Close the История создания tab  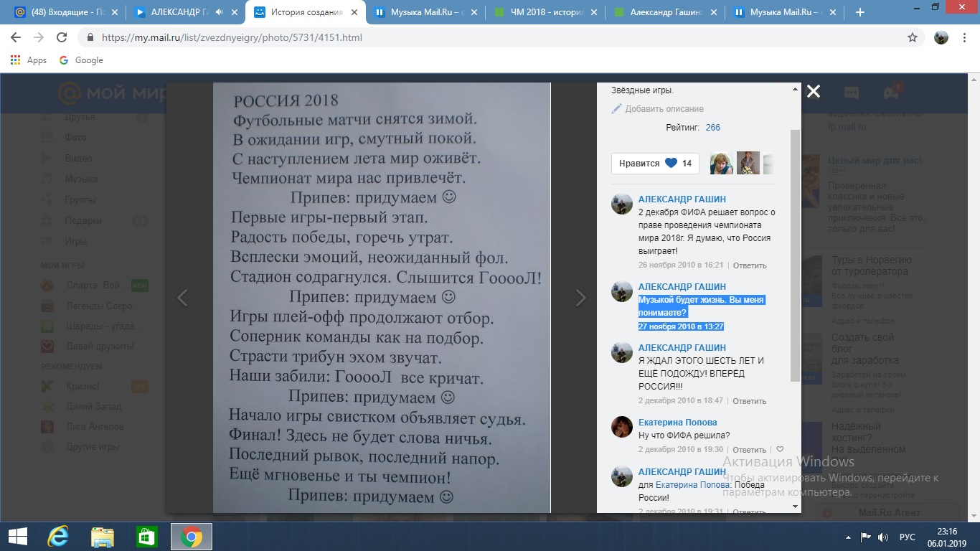(353, 12)
